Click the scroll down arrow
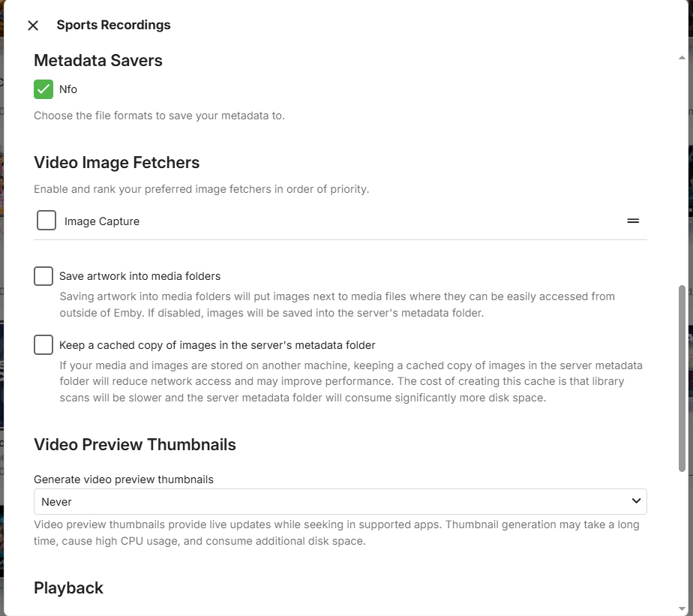 (682, 608)
